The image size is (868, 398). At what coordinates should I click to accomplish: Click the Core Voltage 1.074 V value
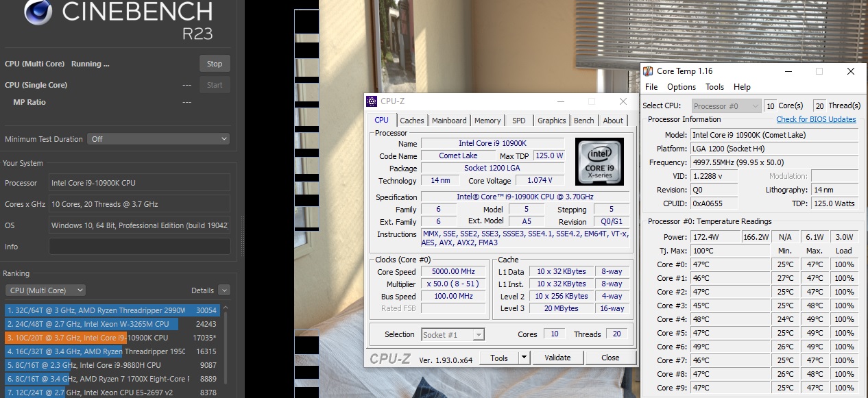540,181
